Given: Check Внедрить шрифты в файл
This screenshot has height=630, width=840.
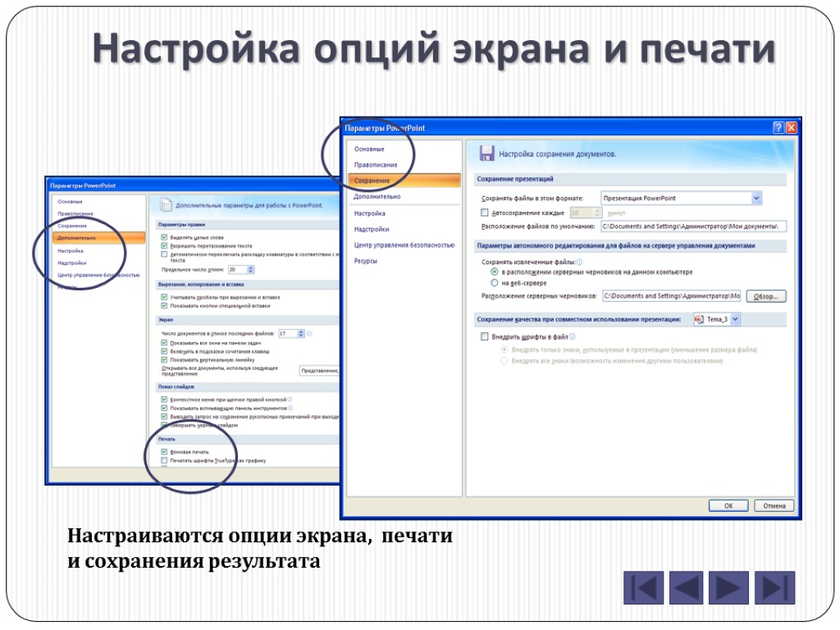Looking at the screenshot, I should pos(485,336).
